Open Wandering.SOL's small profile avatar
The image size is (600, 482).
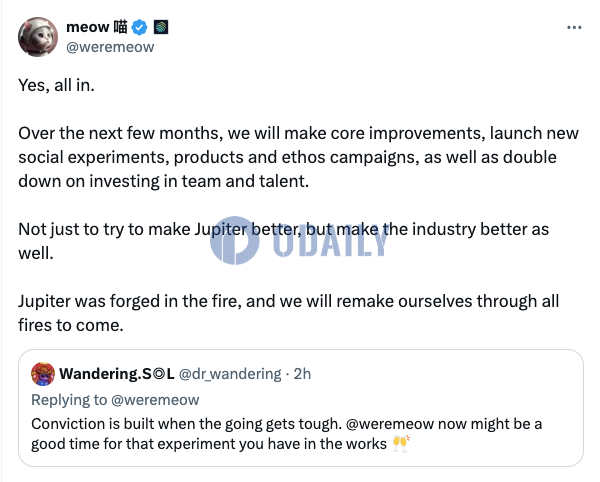pyautogui.click(x=43, y=374)
